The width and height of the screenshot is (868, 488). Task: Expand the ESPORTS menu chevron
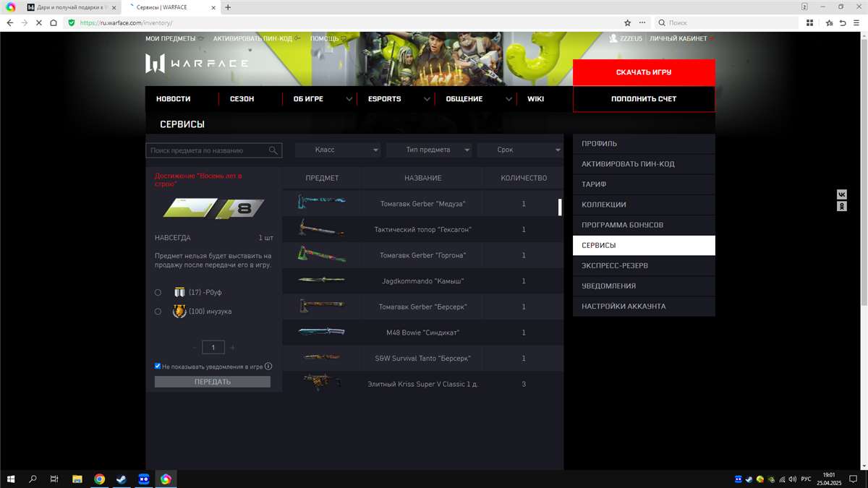tap(427, 99)
